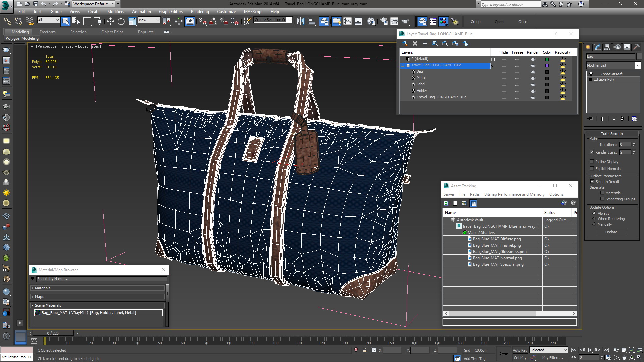Expand the Materials group in browser
644x362 pixels.
coord(32,288)
